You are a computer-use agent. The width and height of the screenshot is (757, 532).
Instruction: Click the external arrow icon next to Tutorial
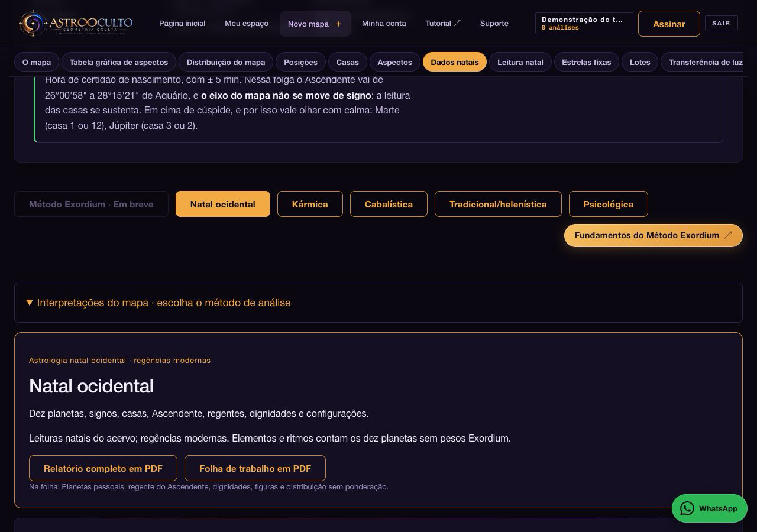(457, 24)
